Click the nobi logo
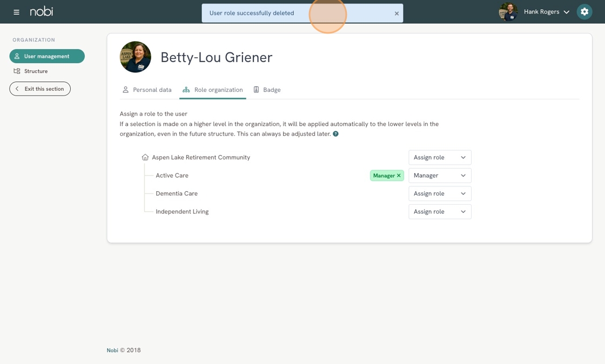This screenshot has width=605, height=364. click(x=42, y=11)
